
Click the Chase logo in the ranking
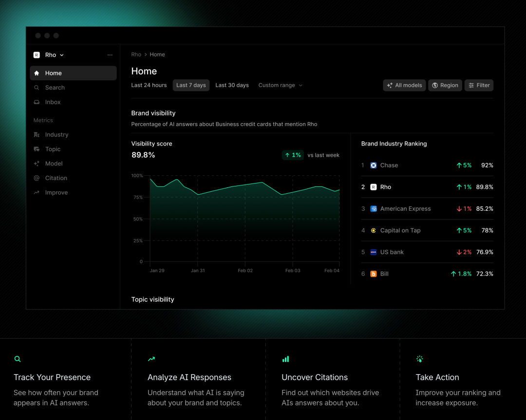374,165
